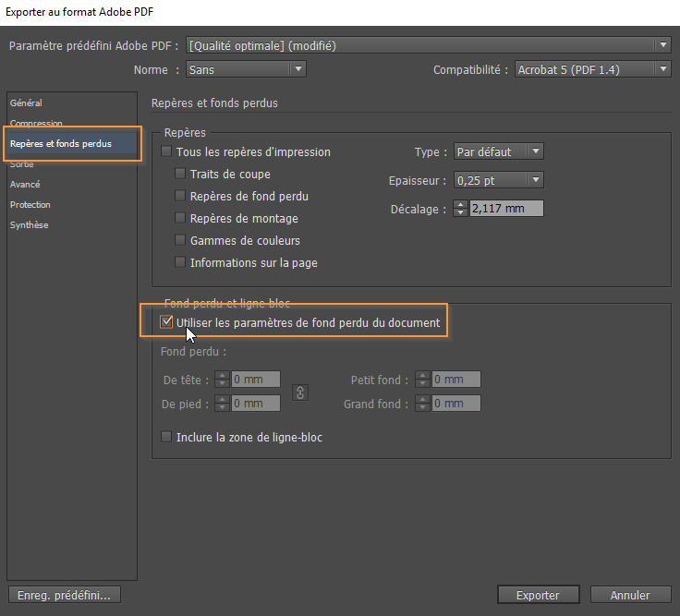Viewport: 680px width, 616px height.
Task: Tick Repères de fond perdu checkbox
Action: [180, 196]
